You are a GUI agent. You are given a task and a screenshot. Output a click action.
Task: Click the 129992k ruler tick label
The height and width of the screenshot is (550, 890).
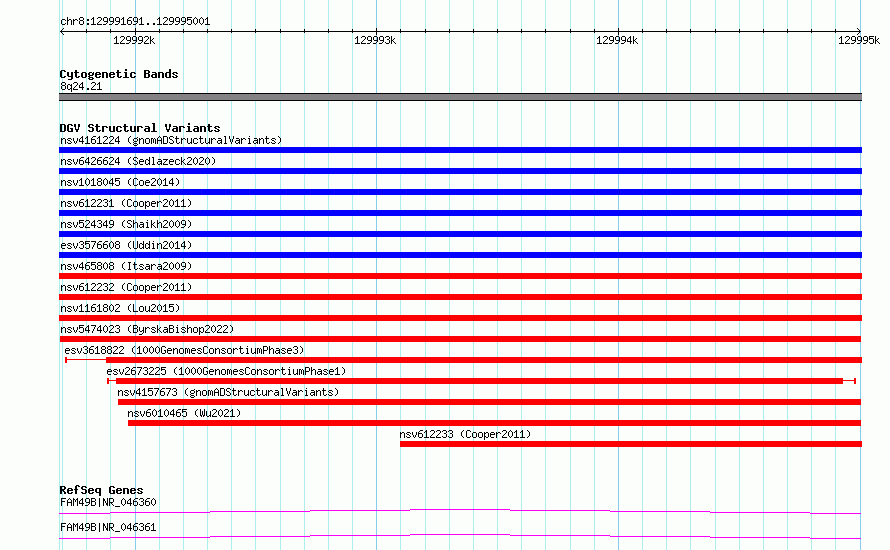pos(134,40)
